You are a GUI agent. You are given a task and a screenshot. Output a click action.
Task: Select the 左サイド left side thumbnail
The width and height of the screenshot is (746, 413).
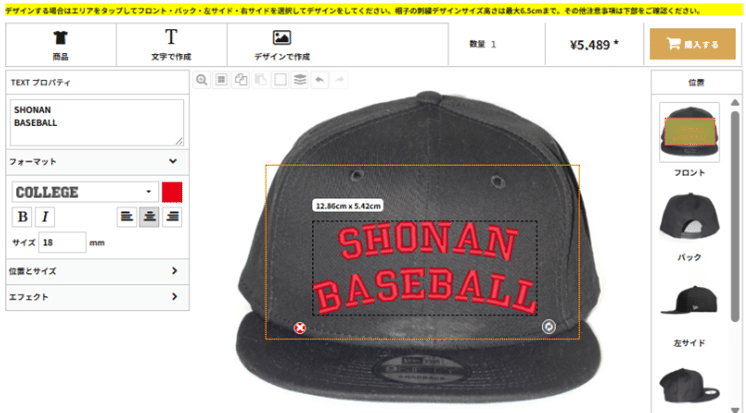tap(689, 300)
